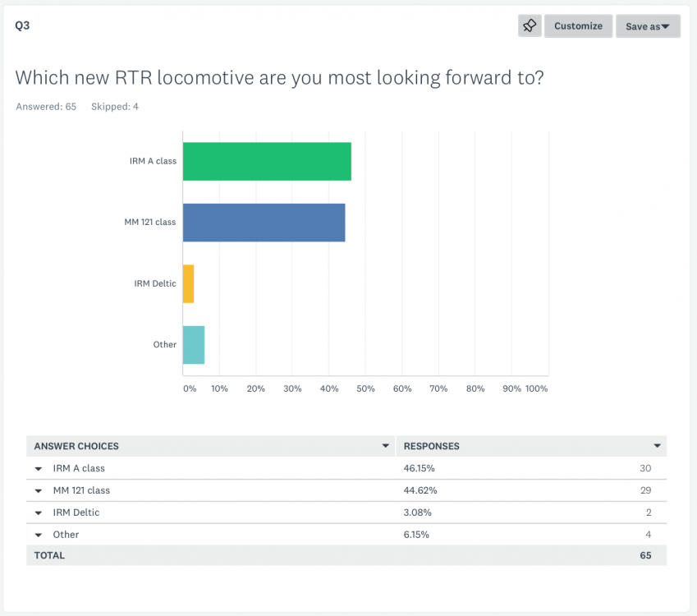Open the Customize chart options

point(578,25)
